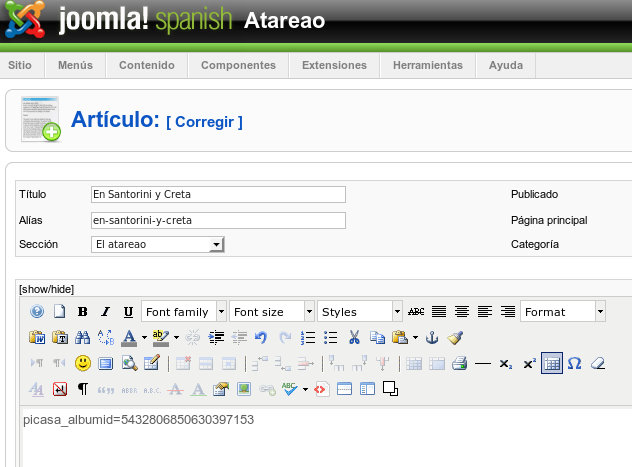Toggle superscript formatting

click(x=529, y=363)
